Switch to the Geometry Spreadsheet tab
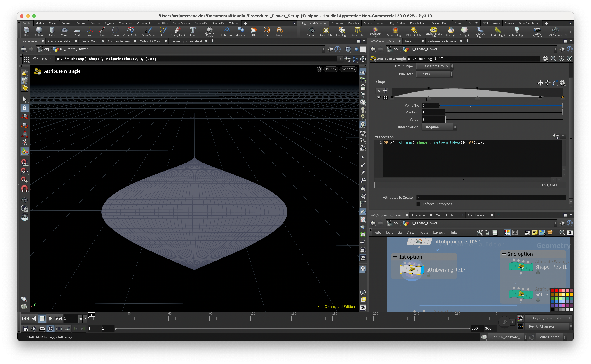This screenshot has width=591, height=364. point(186,41)
